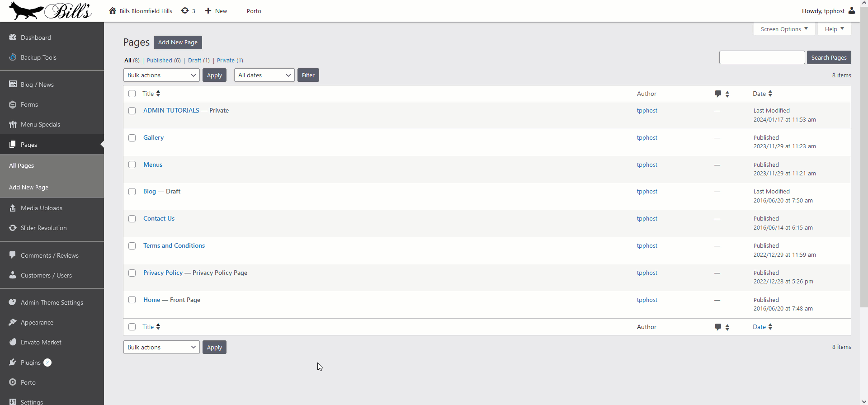This screenshot has width=868, height=405.
Task: Click the Plugins plug icon
Action: 13,363
